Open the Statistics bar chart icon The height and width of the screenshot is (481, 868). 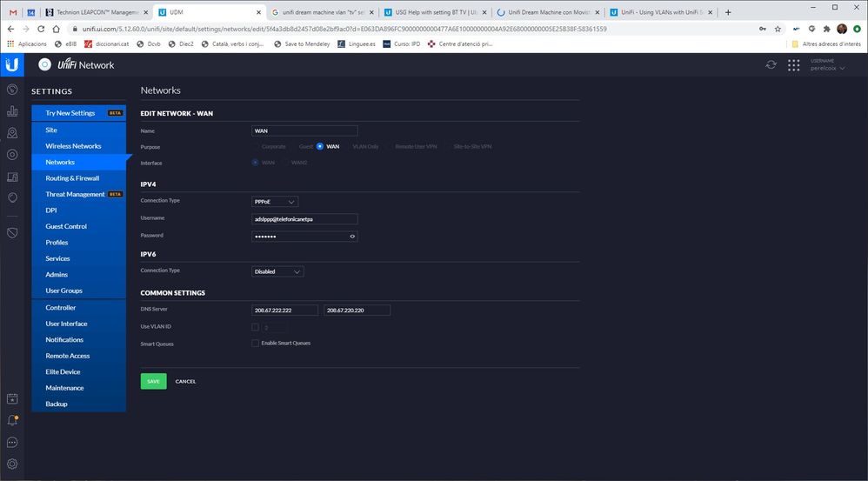click(x=12, y=111)
